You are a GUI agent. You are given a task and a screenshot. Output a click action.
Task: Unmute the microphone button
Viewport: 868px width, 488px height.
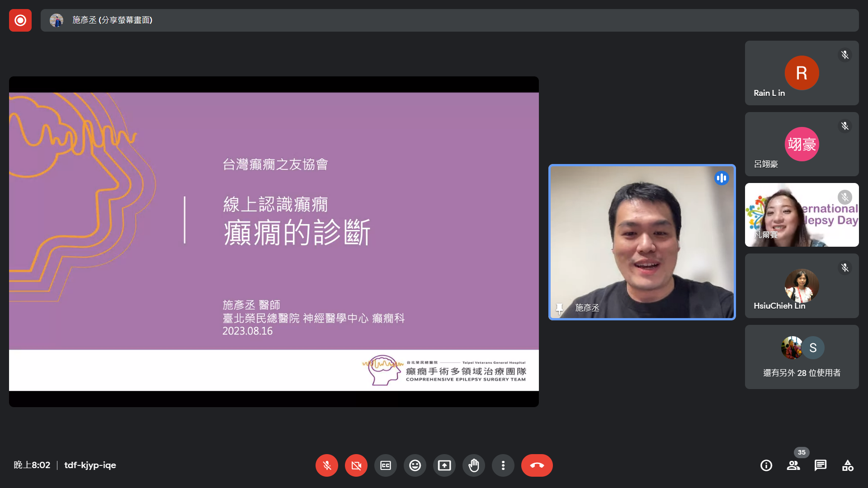327,465
